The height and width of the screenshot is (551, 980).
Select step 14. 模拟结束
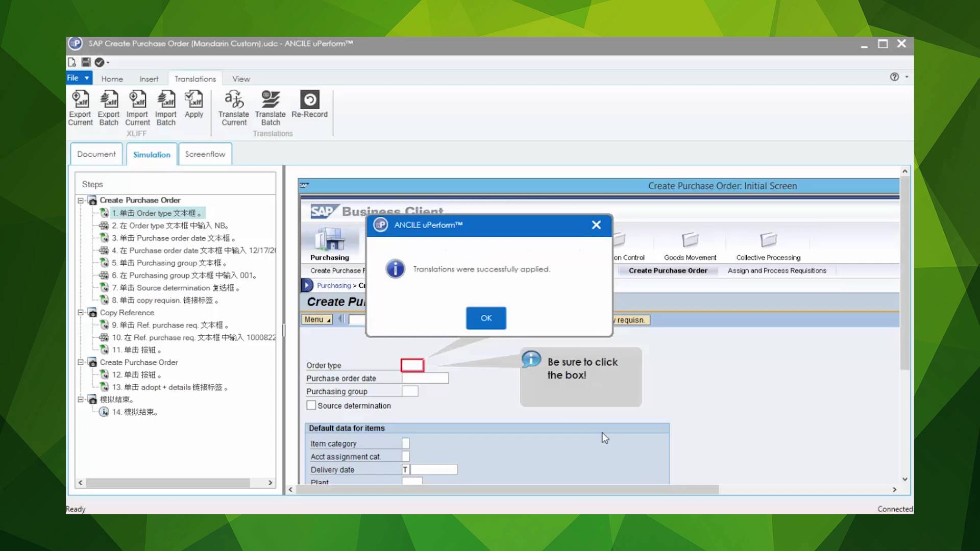coord(135,412)
